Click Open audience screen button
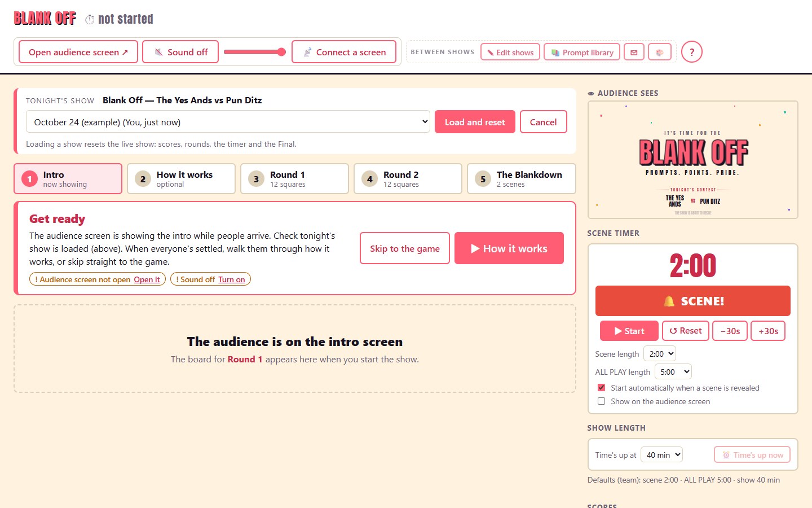 pos(78,52)
